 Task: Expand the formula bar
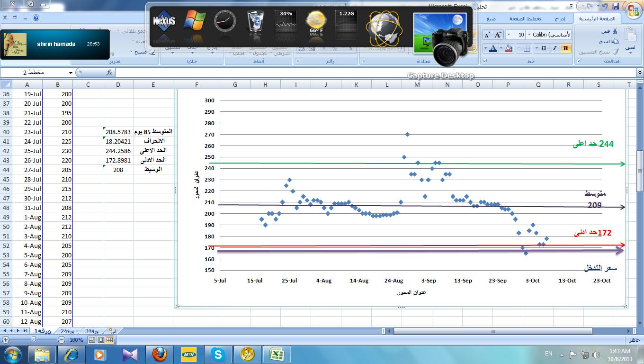click(640, 73)
